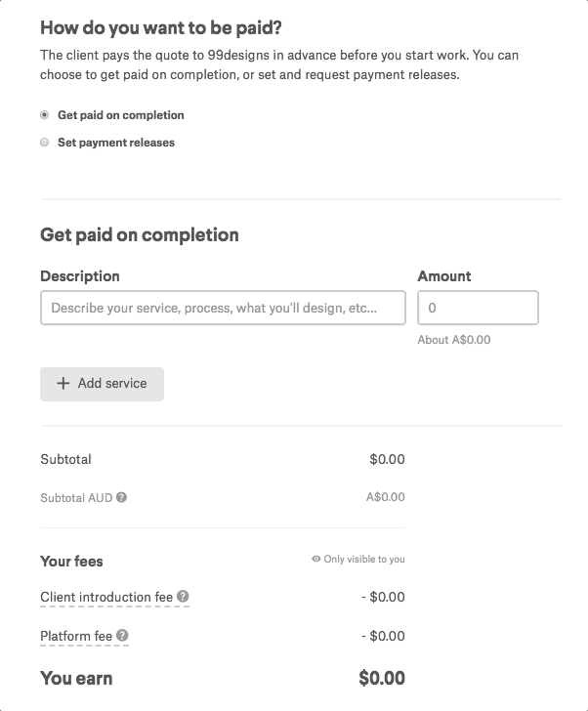Click the About A$0.00 conversion text
The image size is (588, 711).
454,340
